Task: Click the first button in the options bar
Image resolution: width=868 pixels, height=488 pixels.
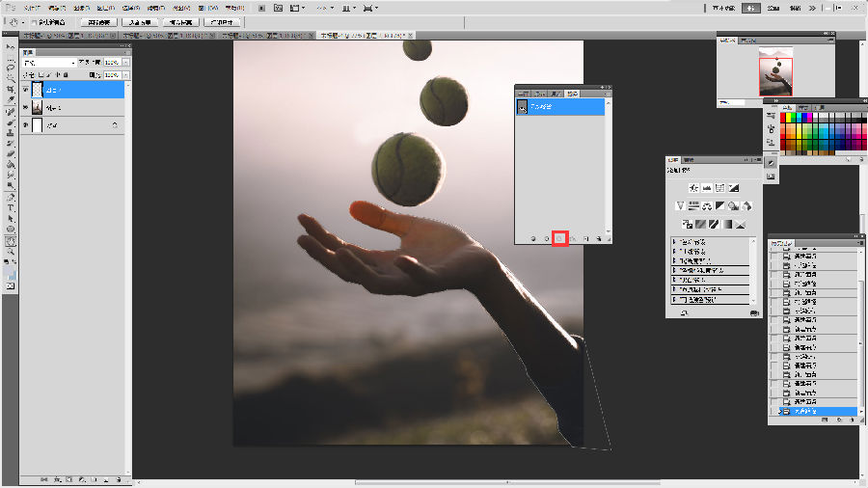Action: 97,21
